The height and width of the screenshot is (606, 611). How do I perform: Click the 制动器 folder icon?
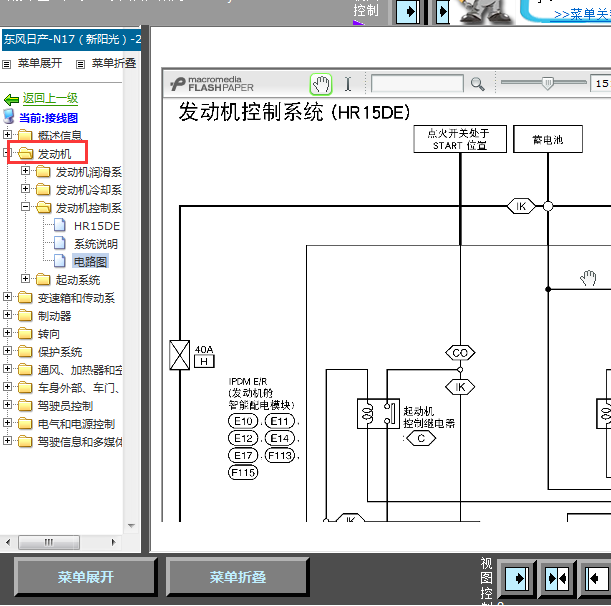[25, 315]
